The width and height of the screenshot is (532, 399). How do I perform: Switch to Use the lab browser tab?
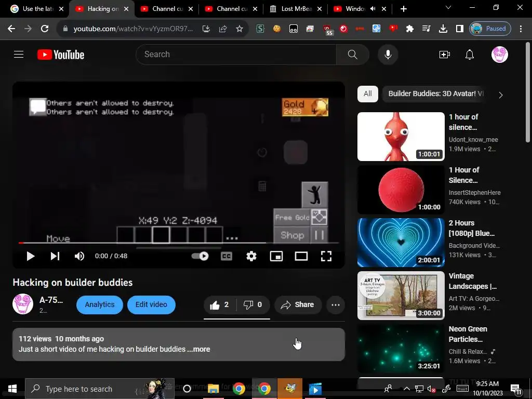click(x=37, y=9)
